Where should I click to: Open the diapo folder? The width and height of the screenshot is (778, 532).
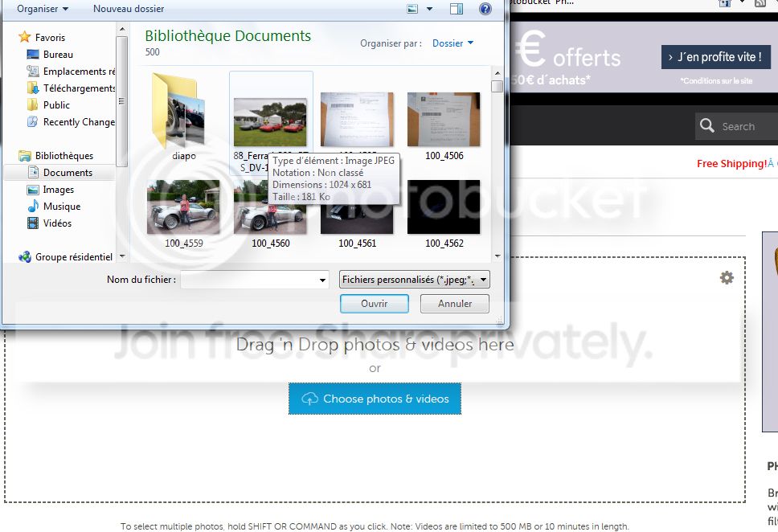pyautogui.click(x=183, y=113)
